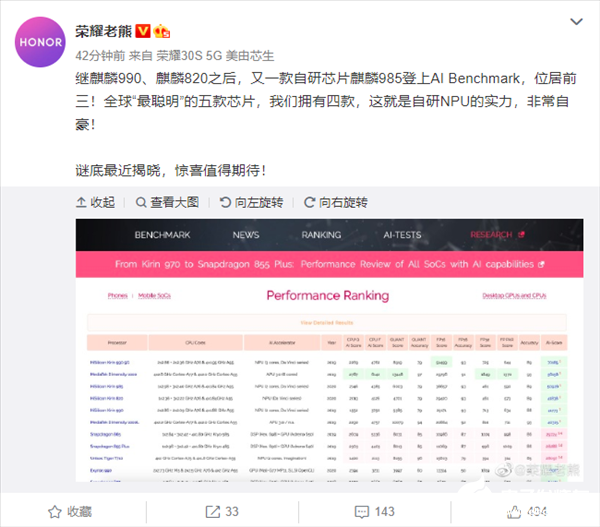This screenshot has width=600, height=527.
Task: Open the HONOR profile avatar
Action: pyautogui.click(x=40, y=42)
